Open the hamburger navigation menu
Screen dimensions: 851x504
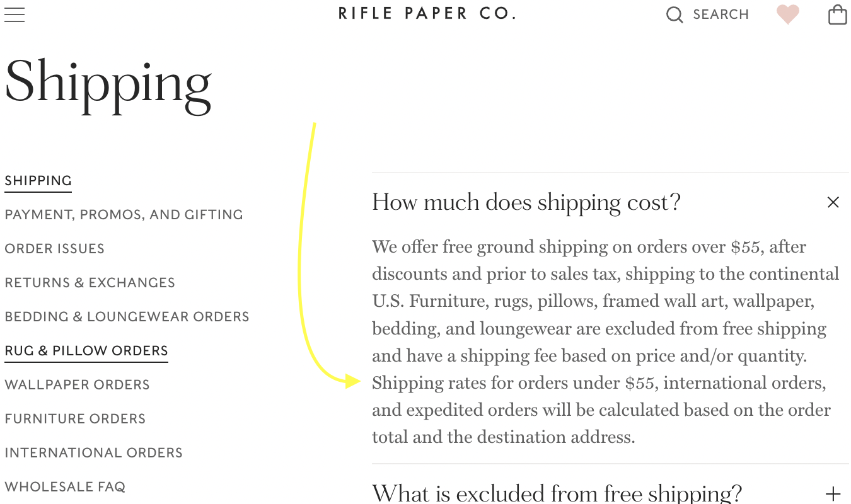14,14
